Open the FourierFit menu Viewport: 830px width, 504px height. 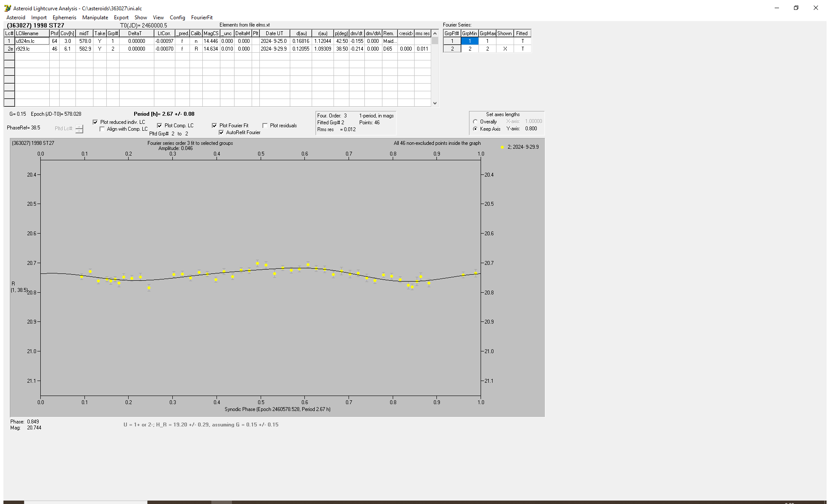(x=202, y=18)
